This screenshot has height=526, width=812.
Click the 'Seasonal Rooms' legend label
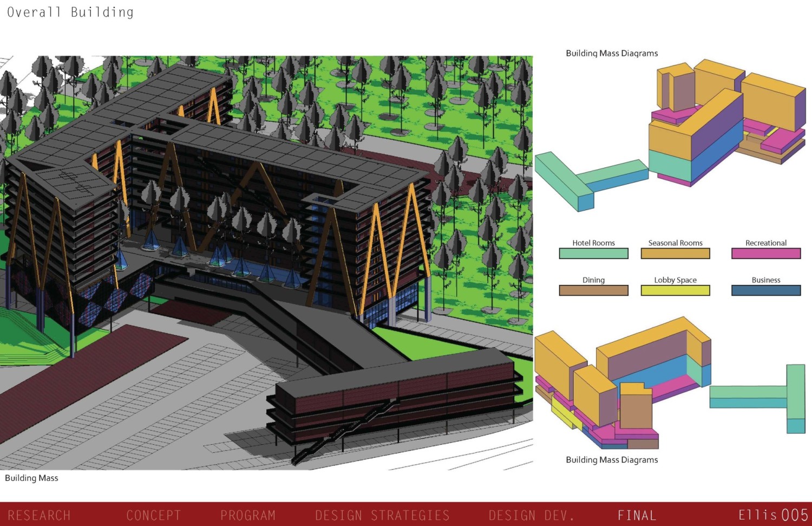click(675, 243)
